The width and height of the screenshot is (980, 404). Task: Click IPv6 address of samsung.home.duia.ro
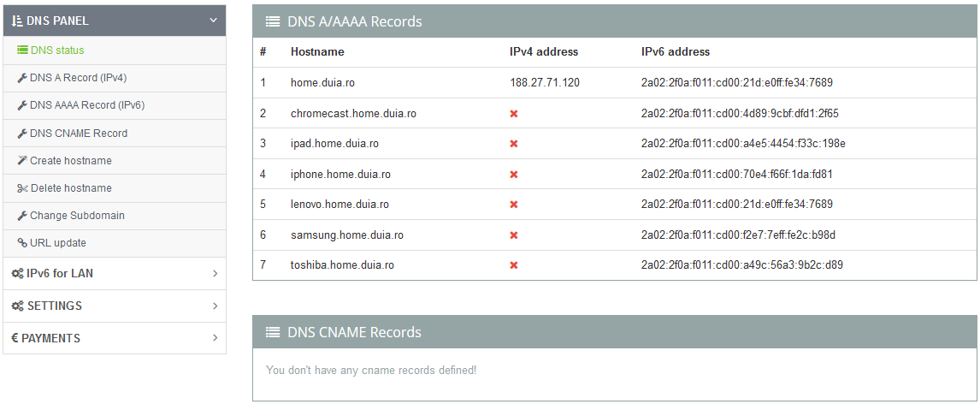coord(738,235)
